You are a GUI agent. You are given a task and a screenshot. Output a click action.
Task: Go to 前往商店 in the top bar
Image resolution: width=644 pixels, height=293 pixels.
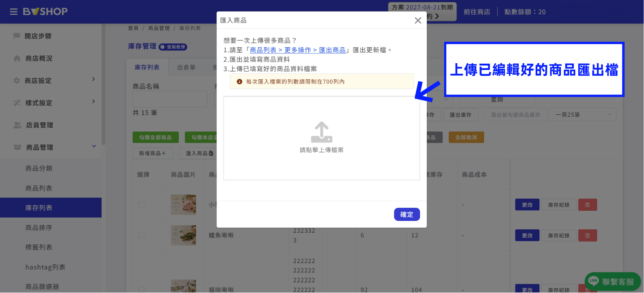(477, 12)
